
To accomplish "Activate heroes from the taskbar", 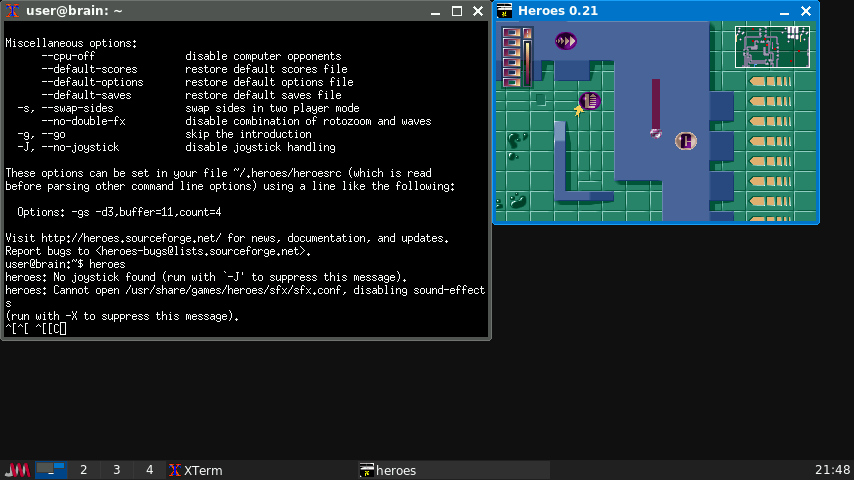I will [388, 470].
